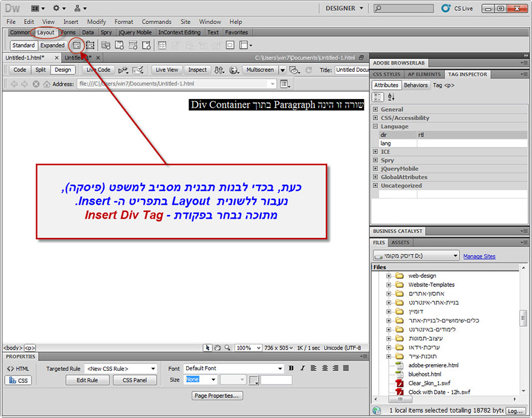Click the Check browser compatibility icon
Screen dimensions: 532x418
click(x=138, y=70)
